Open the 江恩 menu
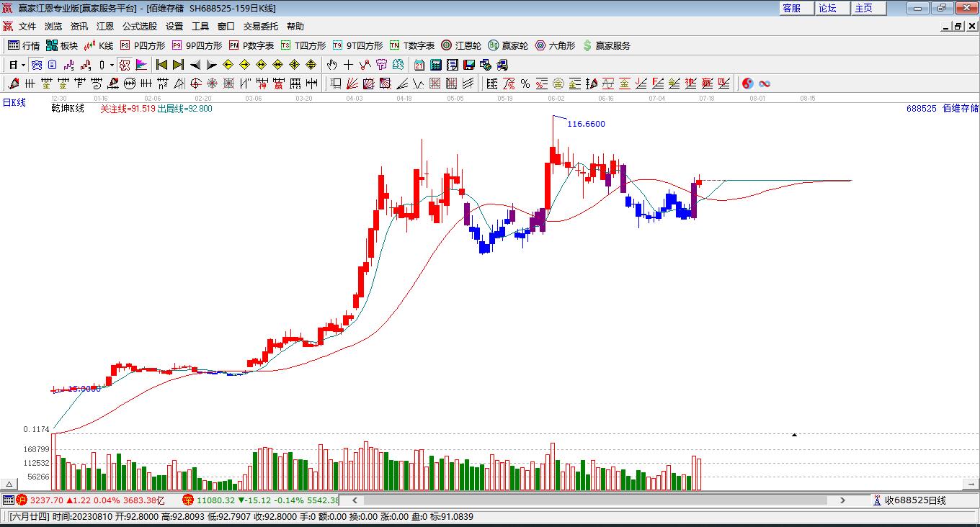The width and height of the screenshot is (980, 527). tap(105, 27)
